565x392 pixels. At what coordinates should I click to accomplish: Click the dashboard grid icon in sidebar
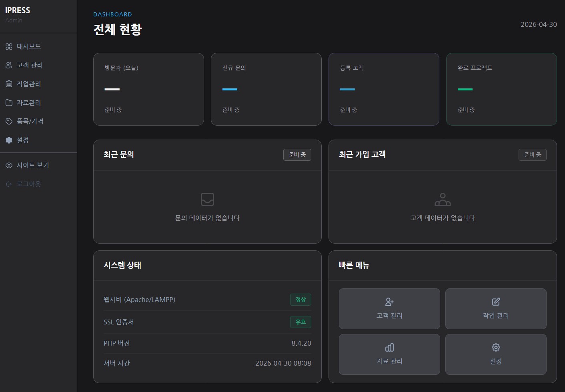pyautogui.click(x=9, y=46)
